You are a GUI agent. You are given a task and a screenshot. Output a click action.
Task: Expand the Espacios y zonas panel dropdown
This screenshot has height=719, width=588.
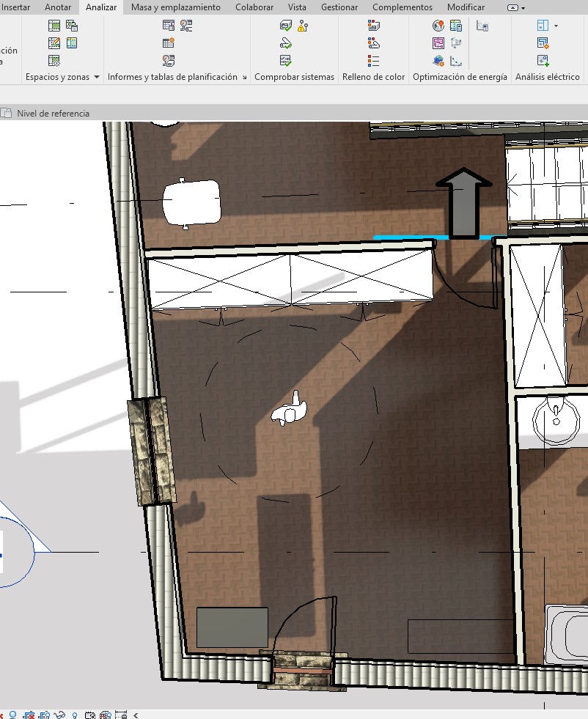[x=97, y=77]
